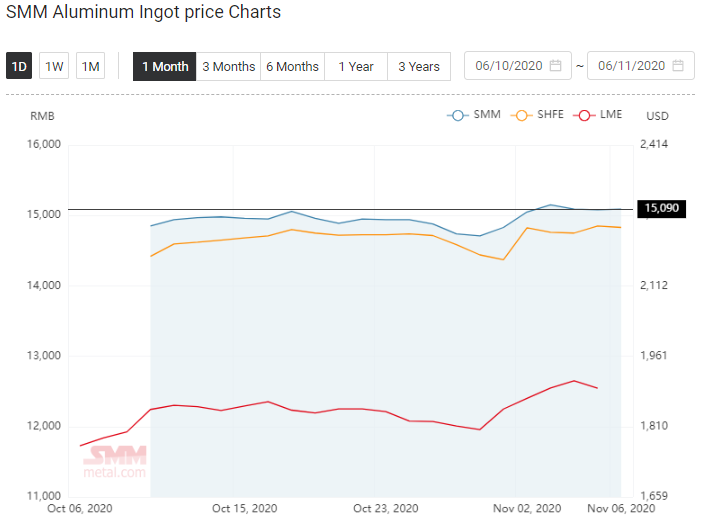Switch to the 6 Months range tab
The width and height of the screenshot is (703, 529).
click(292, 66)
